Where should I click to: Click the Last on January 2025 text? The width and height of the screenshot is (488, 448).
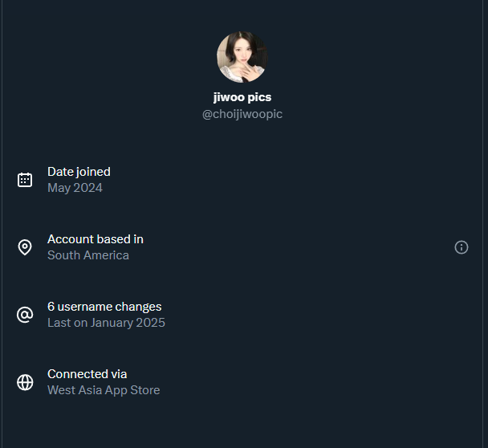coord(106,323)
